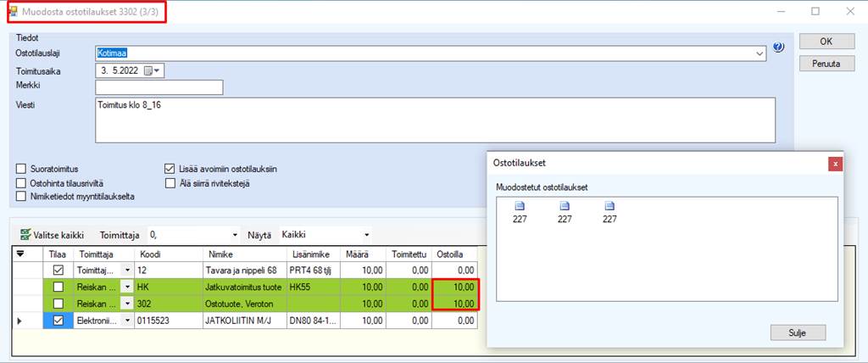Close the Ostotilaukset popup with red X
The image size is (868, 363).
(835, 163)
